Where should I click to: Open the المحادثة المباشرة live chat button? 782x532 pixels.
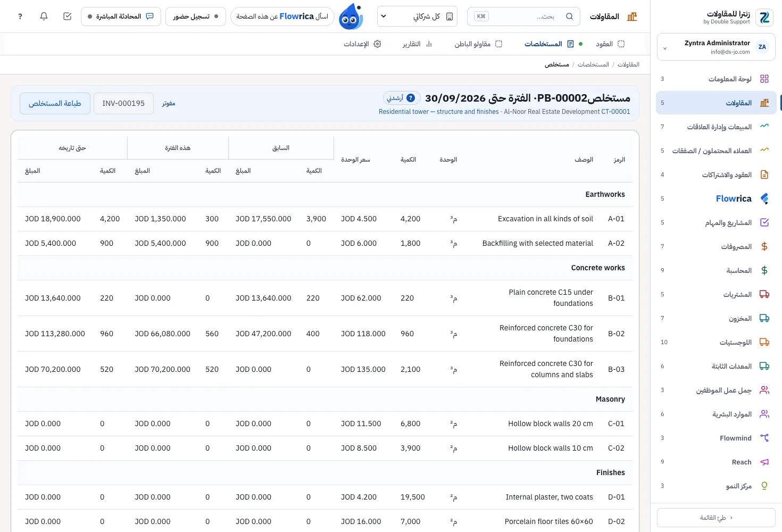(121, 16)
